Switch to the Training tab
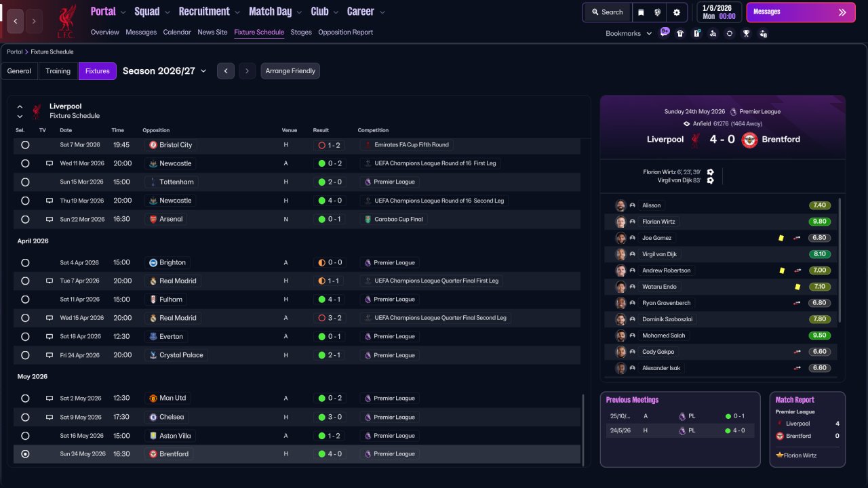This screenshot has width=868, height=488. pyautogui.click(x=58, y=71)
